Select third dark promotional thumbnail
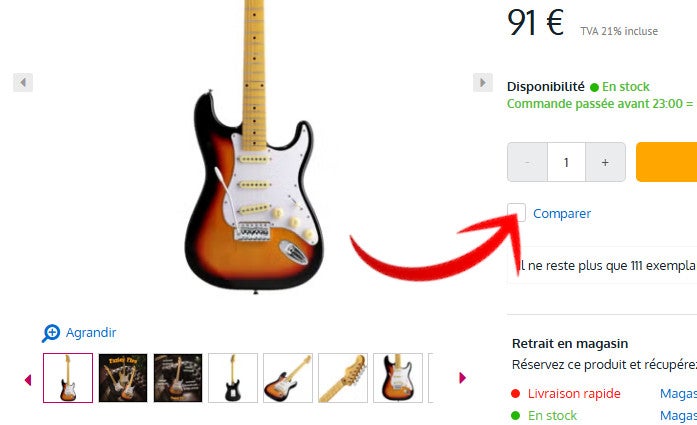697x425 pixels. (x=178, y=378)
